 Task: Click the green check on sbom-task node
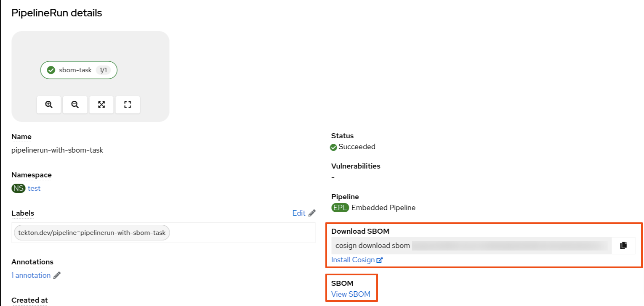pyautogui.click(x=51, y=70)
